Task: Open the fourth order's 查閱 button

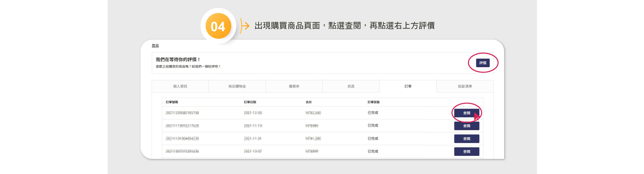Action: click(467, 151)
